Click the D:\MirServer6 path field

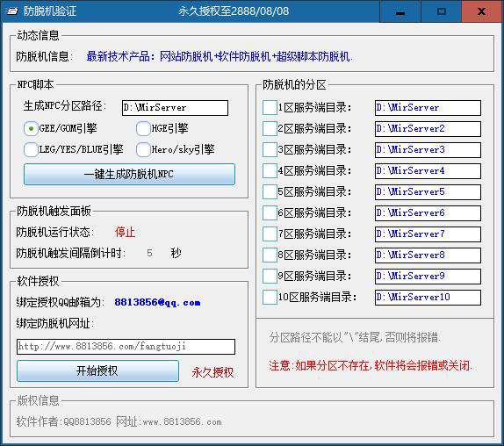point(428,213)
